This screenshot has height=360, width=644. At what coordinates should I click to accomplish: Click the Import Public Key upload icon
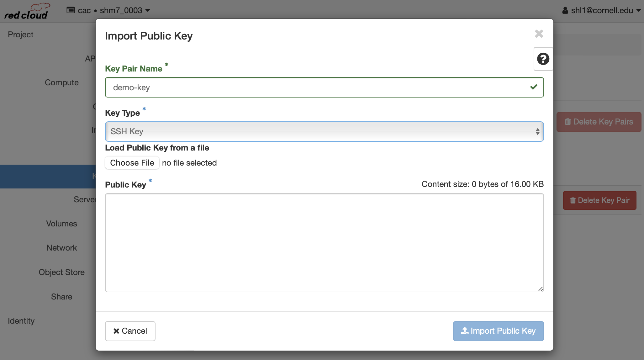(465, 331)
